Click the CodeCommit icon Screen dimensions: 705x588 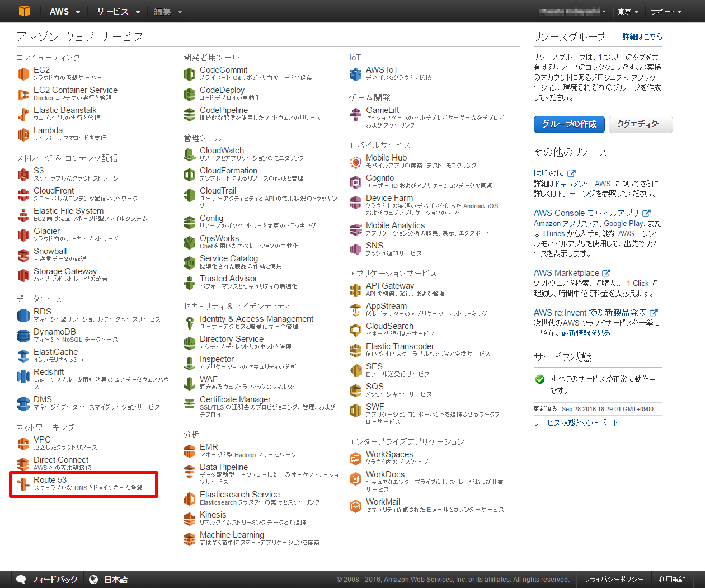(190, 74)
